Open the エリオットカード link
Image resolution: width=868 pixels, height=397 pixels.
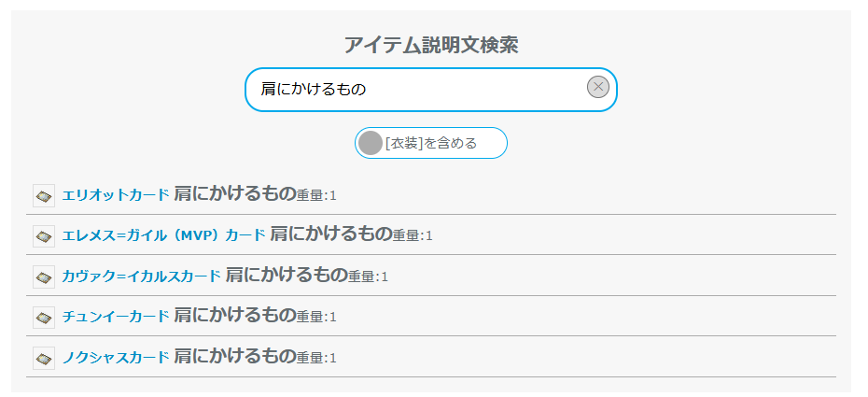click(x=115, y=195)
